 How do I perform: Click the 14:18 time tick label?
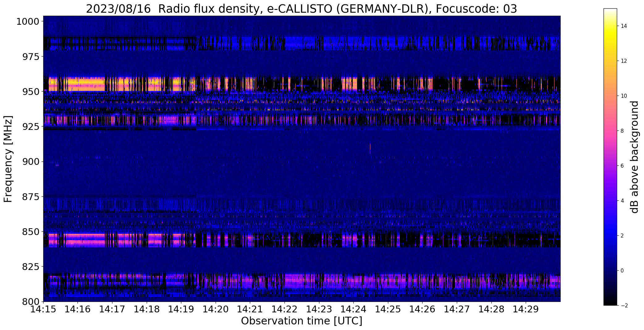pos(147,309)
